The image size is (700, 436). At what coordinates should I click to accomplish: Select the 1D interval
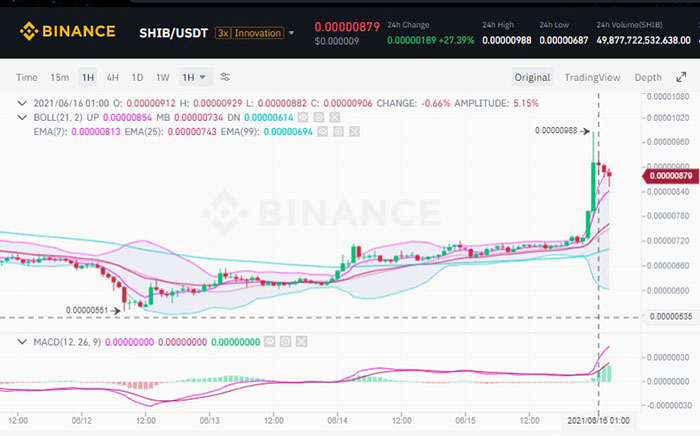click(x=137, y=77)
